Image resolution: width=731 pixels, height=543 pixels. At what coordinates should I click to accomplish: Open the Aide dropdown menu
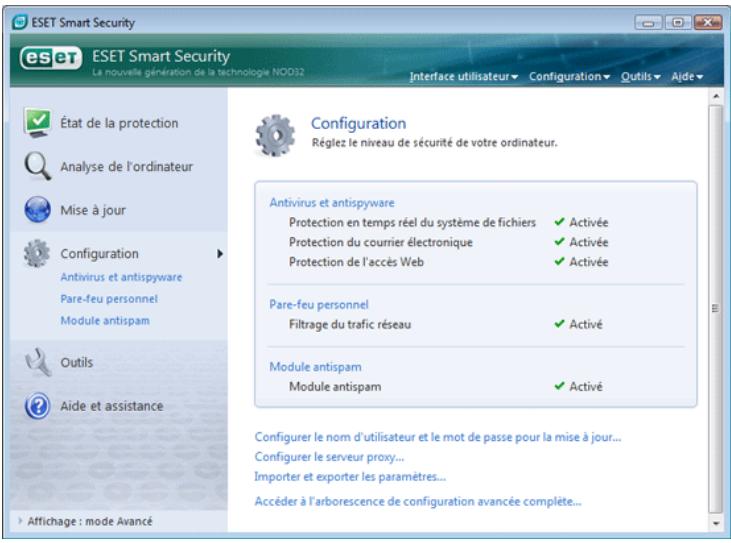[x=687, y=76]
